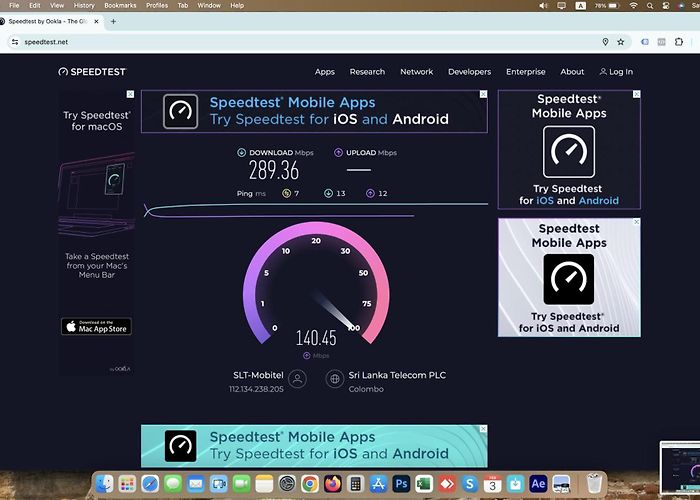Viewport: 700px width, 500px height.
Task: Click the upload arrow icon beside UPLOAD
Action: coord(338,153)
